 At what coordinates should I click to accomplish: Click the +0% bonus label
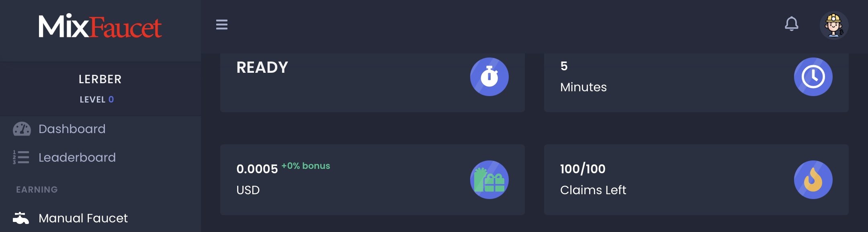click(x=306, y=166)
